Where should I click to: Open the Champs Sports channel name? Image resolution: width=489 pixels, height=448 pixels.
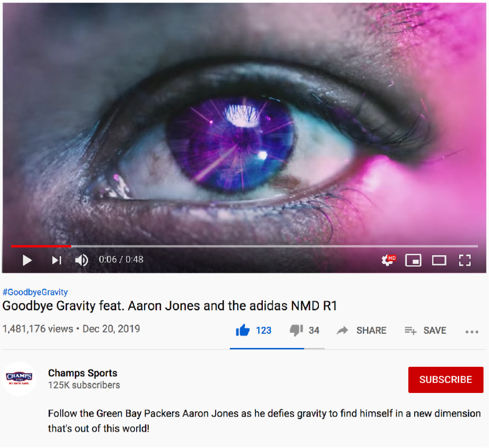[x=83, y=373]
